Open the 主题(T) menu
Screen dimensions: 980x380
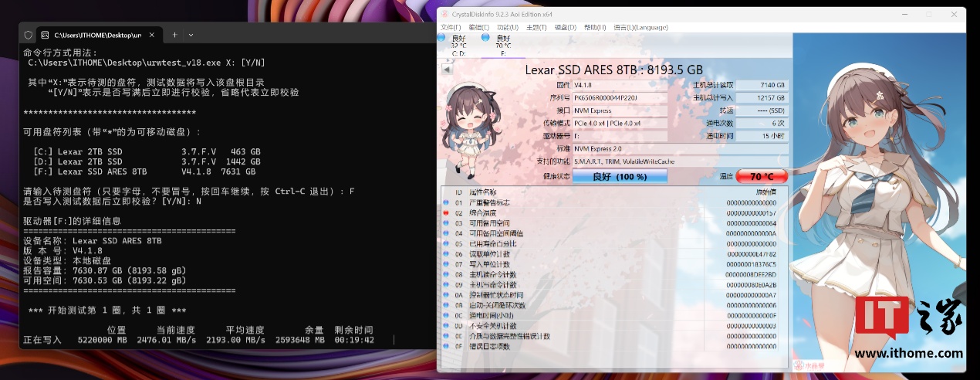coord(536,27)
